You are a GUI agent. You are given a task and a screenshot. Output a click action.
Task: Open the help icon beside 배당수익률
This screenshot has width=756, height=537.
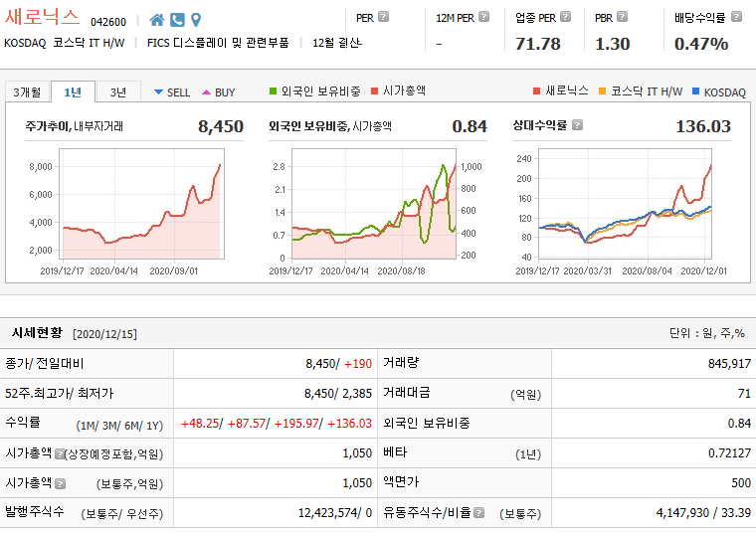[736, 17]
